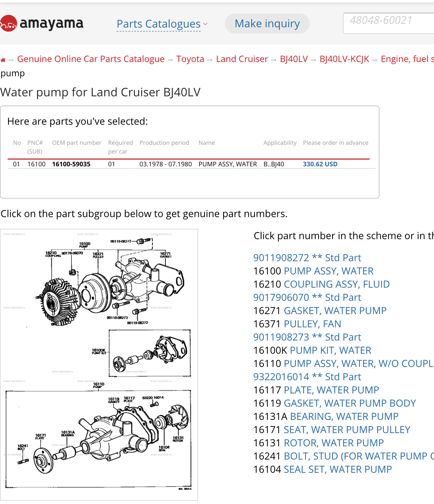Viewport: 434px width, 504px height.
Task: Go to the Land Cruiser breadcrumb link
Action: click(x=242, y=59)
